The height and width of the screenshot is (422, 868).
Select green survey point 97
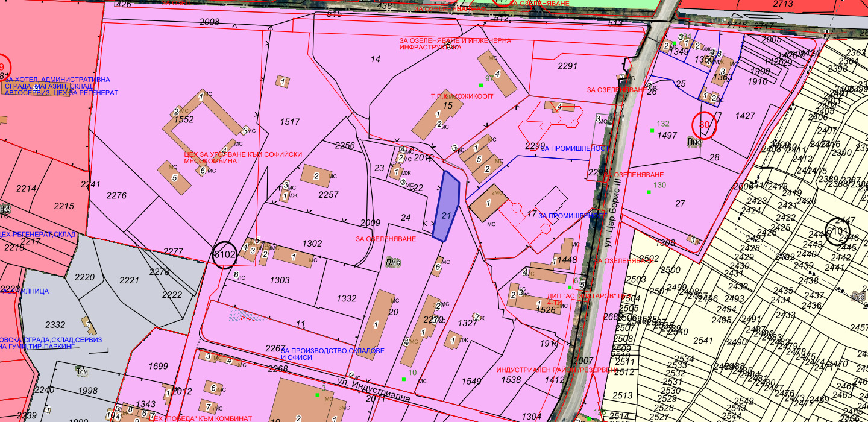tap(481, 85)
